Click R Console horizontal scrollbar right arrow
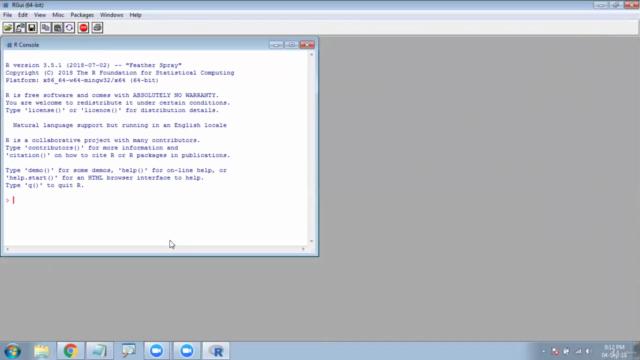Image resolution: width=640 pixels, height=360 pixels. [x=303, y=249]
